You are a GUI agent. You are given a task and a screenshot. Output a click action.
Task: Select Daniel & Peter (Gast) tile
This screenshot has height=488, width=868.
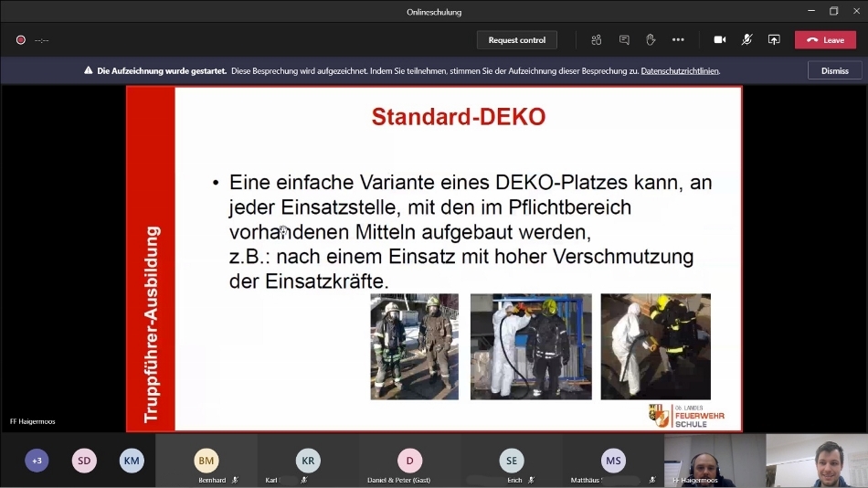point(409,461)
